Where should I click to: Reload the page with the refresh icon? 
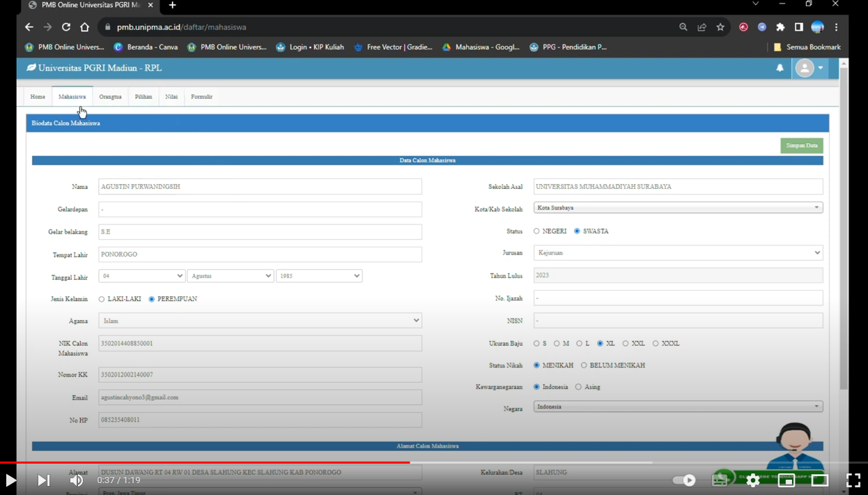pos(66,27)
